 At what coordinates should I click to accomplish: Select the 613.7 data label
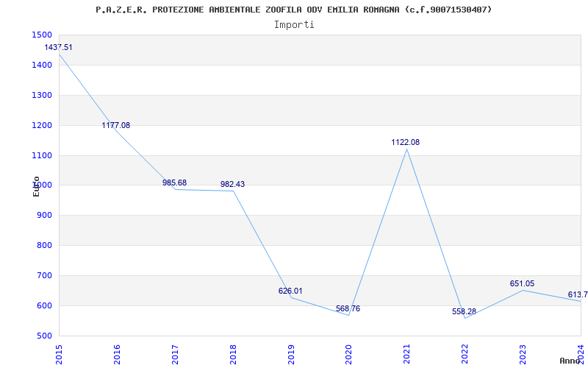[578, 294]
